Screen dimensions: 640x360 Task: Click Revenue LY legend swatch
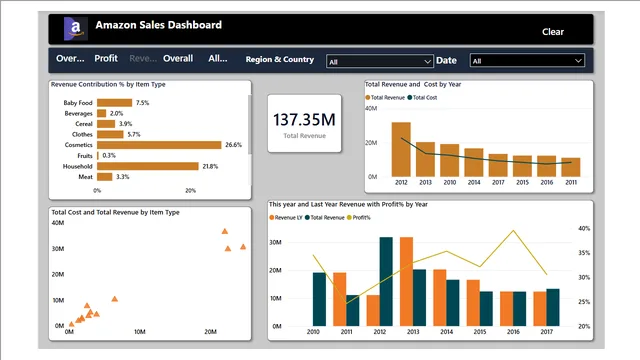272,218
